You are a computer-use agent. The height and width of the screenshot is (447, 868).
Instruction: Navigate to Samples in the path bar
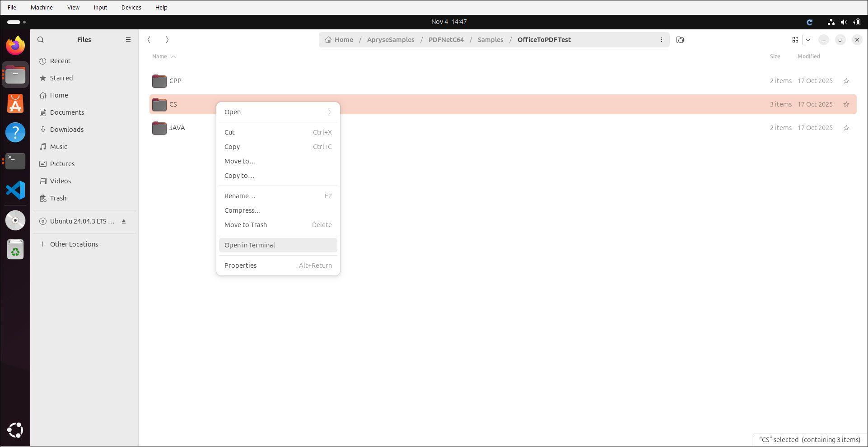[490, 40]
